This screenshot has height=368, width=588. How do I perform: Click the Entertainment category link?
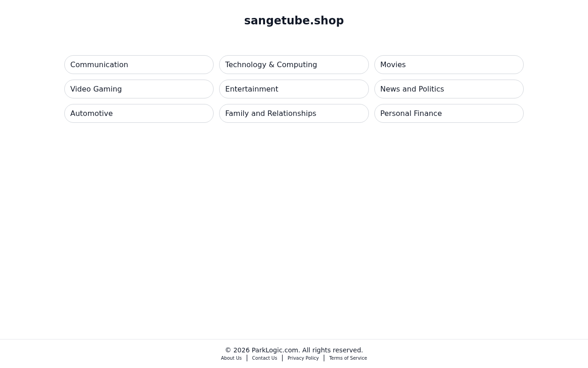[294, 89]
